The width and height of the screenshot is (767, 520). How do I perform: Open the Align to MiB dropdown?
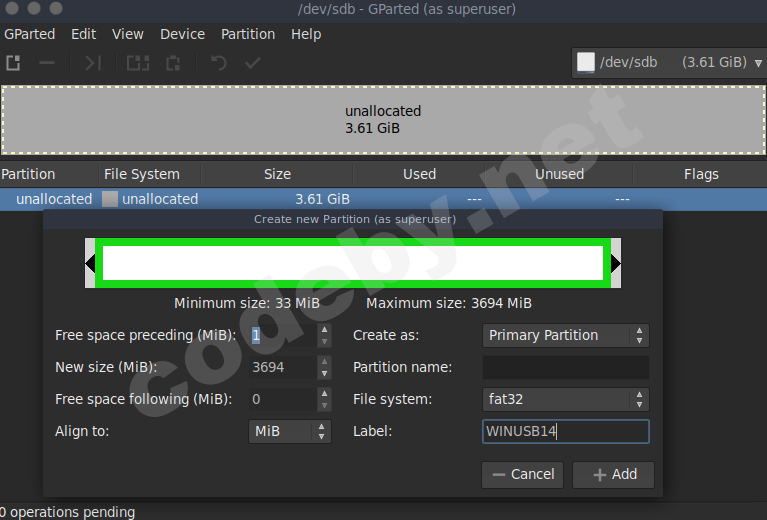[289, 431]
